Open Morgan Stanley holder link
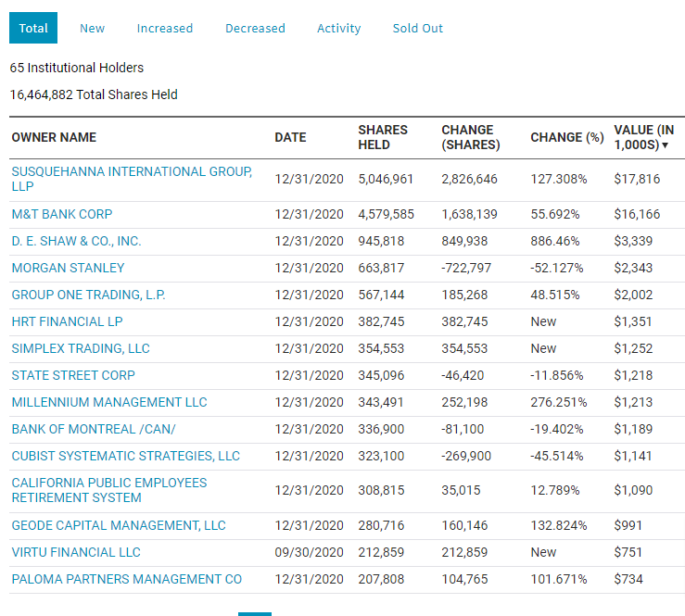Image resolution: width=685 pixels, height=616 pixels. pos(69,268)
